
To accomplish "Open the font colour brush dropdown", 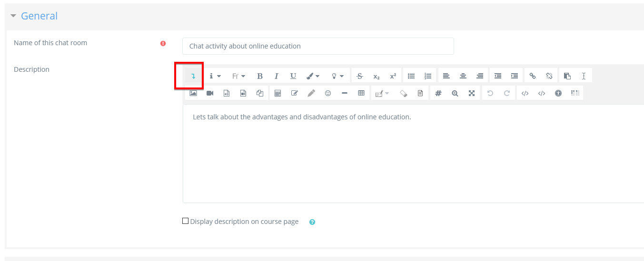I will coord(313,76).
